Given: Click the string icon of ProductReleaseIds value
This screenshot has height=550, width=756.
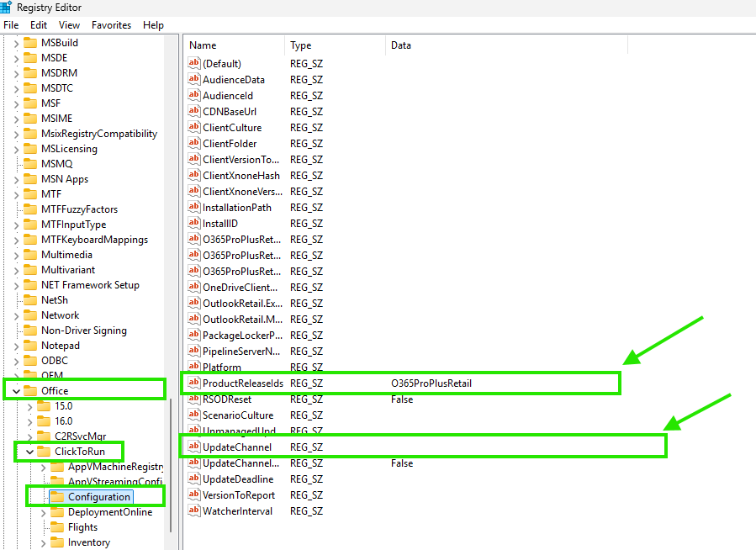Looking at the screenshot, I should [193, 383].
